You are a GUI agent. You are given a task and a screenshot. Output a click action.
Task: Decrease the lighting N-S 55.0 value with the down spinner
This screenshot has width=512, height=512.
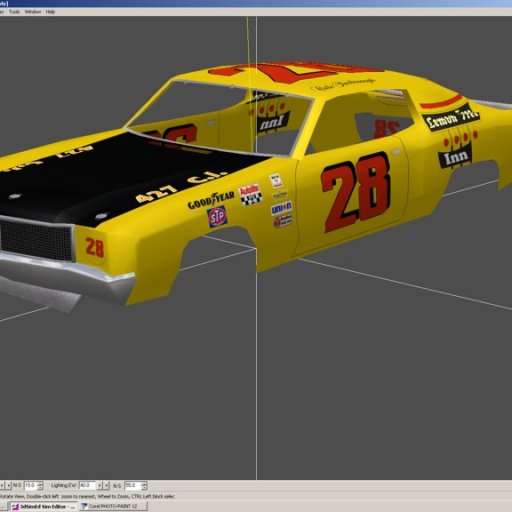click(144, 488)
